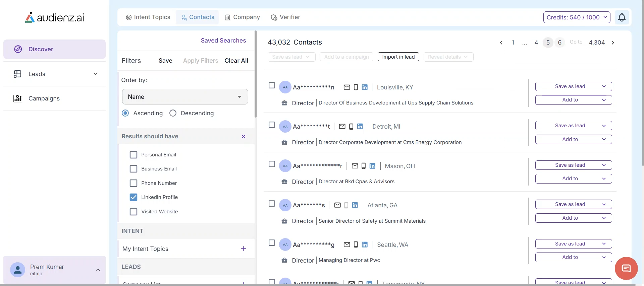The width and height of the screenshot is (644, 286).
Task: Switch to the Verifier tab
Action: tap(285, 17)
